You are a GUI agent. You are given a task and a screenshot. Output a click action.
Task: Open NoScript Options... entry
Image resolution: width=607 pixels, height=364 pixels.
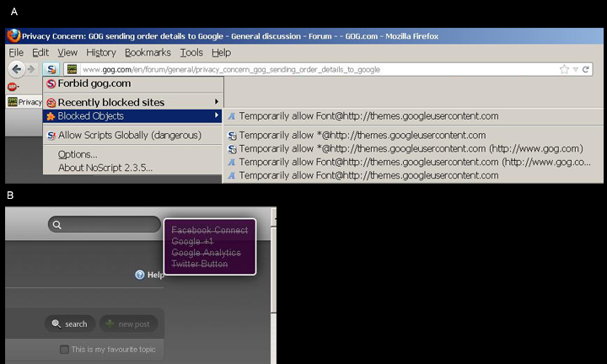tap(132, 154)
